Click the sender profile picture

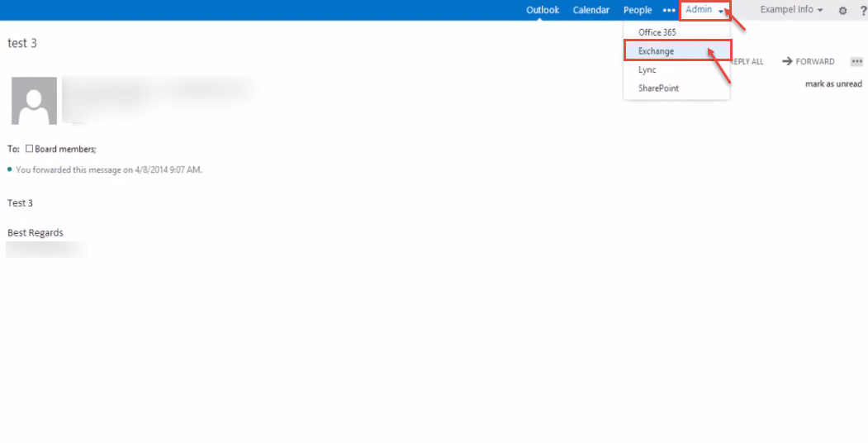(35, 100)
